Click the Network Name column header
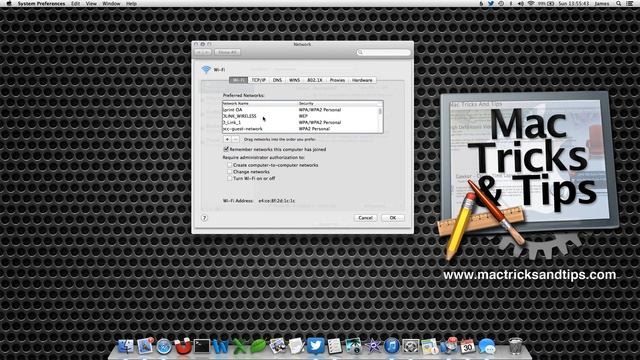The height and width of the screenshot is (360, 640). click(x=260, y=104)
